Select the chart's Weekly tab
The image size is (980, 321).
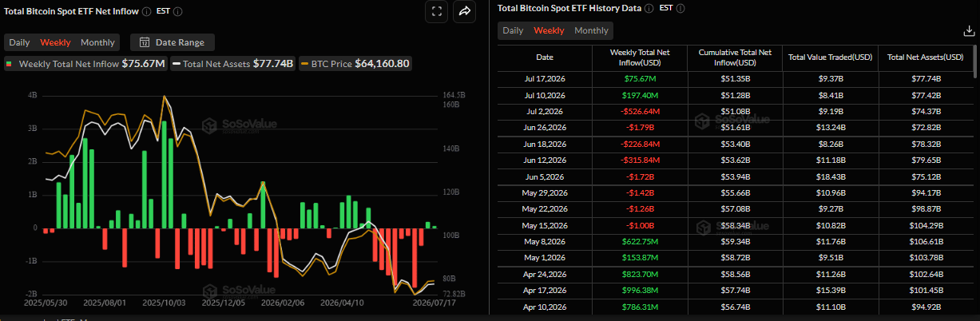pos(55,42)
